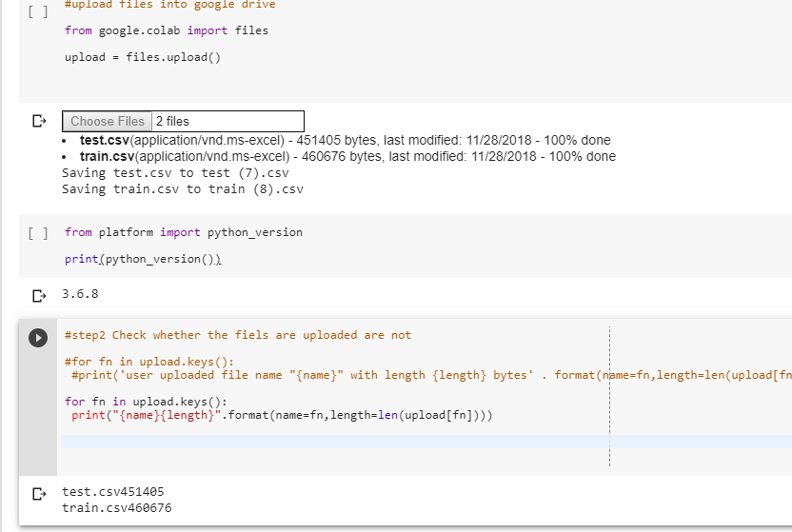Click 'from google.colab import files' code line
The width and height of the screenshot is (792, 532).
tap(167, 30)
